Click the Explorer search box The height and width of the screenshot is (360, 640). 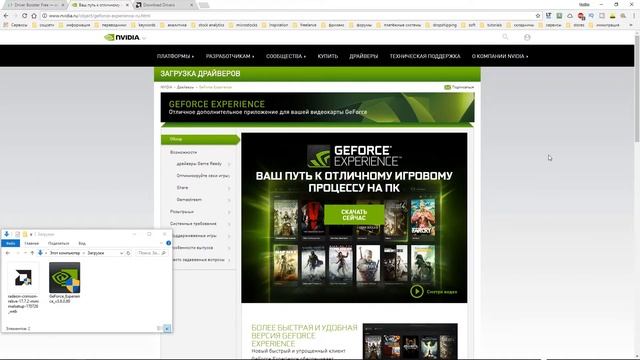click(151, 253)
